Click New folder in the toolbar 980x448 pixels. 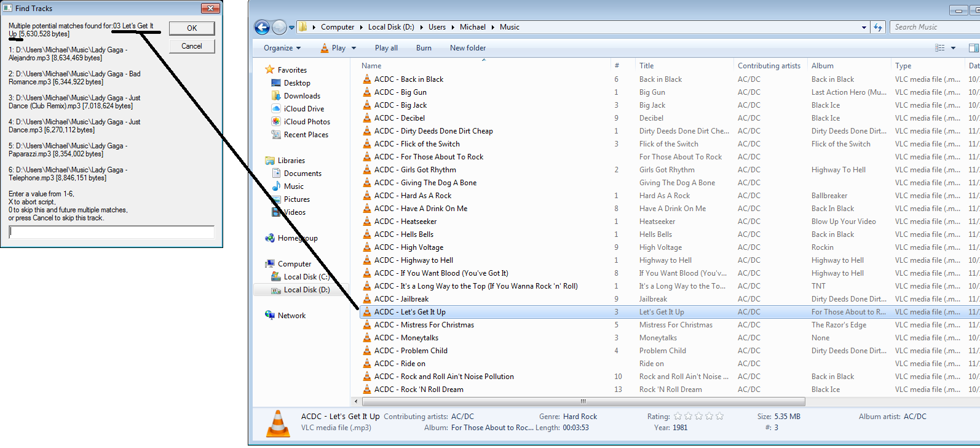(x=468, y=48)
